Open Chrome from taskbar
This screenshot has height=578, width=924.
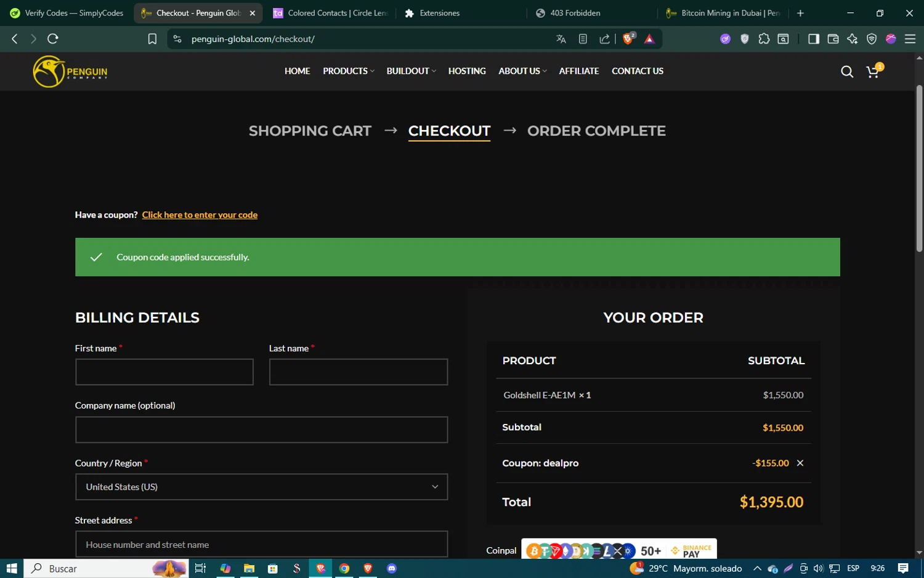[344, 568]
